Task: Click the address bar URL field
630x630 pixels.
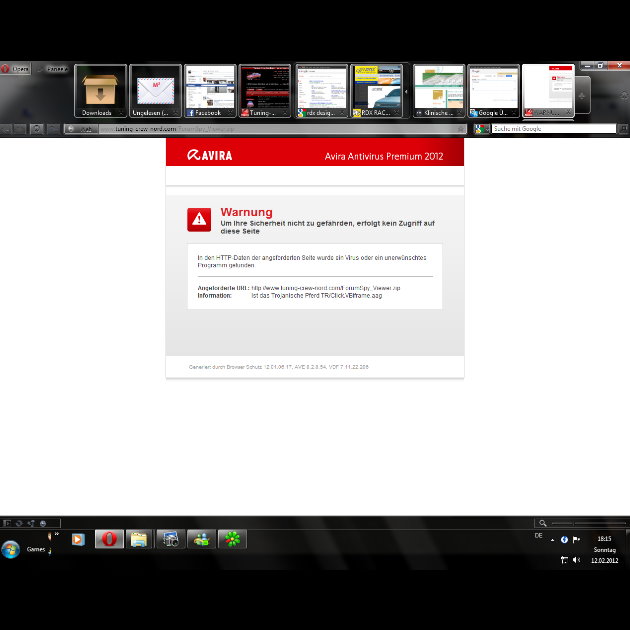Action: [260, 129]
